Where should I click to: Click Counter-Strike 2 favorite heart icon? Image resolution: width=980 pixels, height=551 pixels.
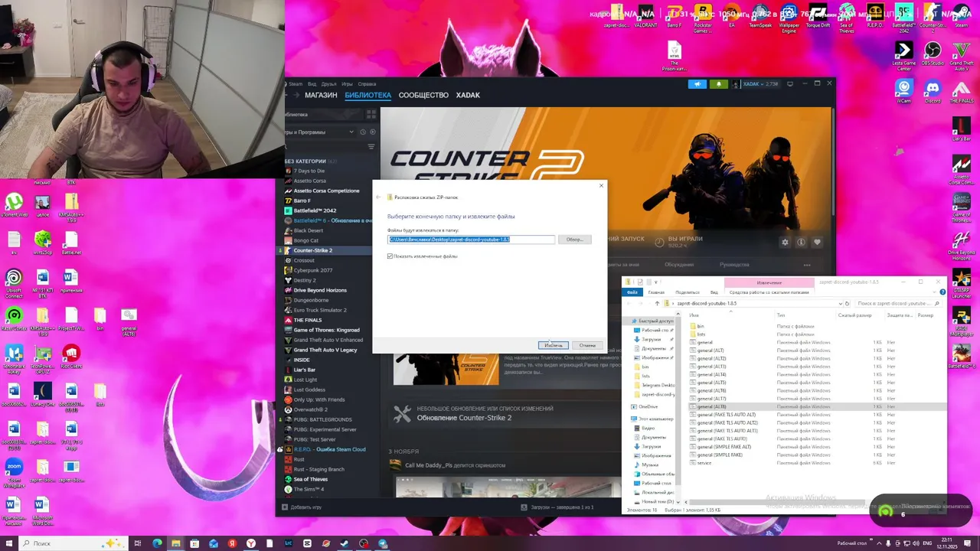[x=817, y=242]
